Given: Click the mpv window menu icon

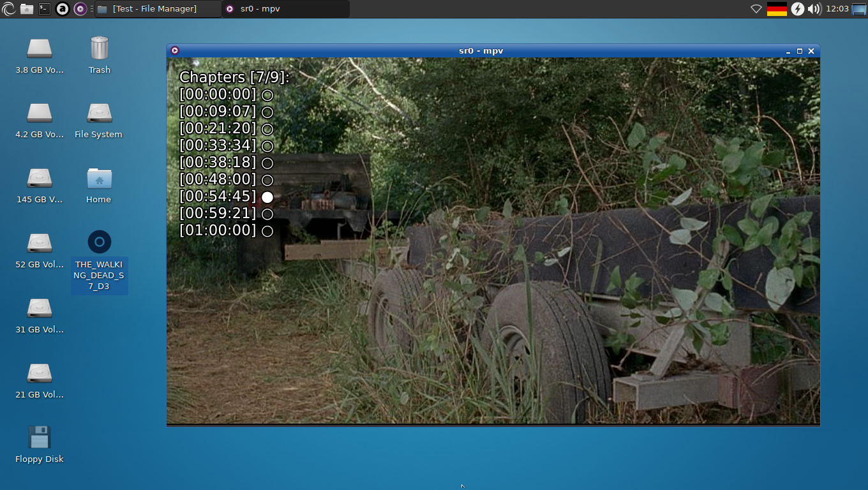Looking at the screenshot, I should [175, 50].
